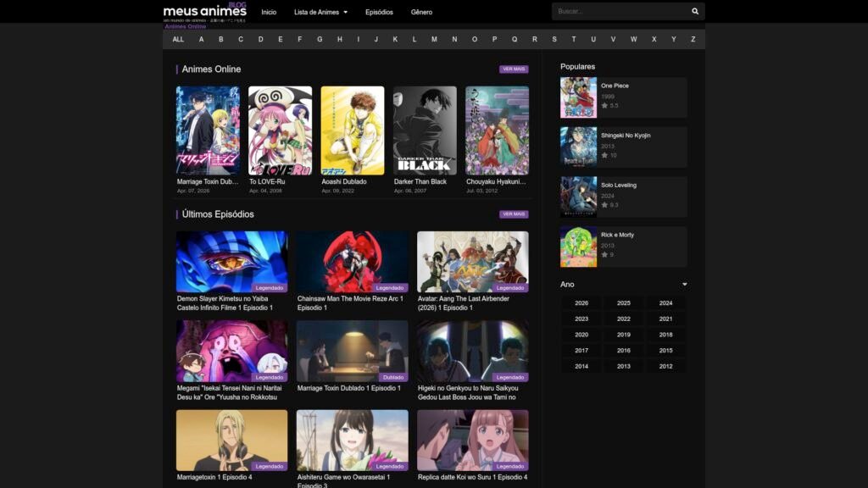Collapse the Ano year section arrow

(x=684, y=285)
